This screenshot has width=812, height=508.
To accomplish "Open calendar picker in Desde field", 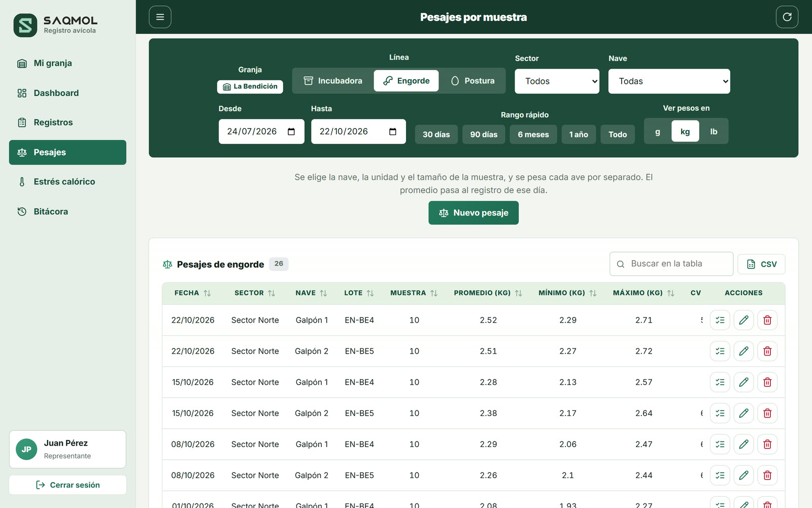I will coord(291,132).
